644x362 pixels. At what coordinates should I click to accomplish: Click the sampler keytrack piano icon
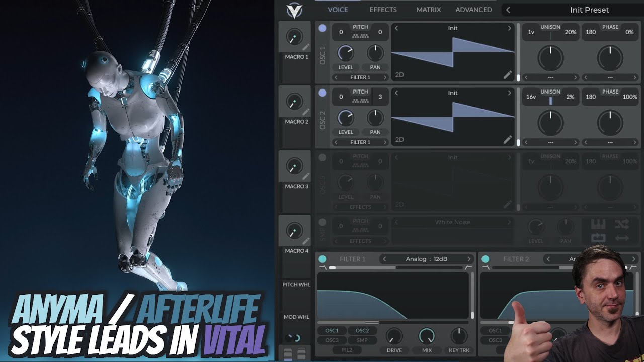pos(598,224)
